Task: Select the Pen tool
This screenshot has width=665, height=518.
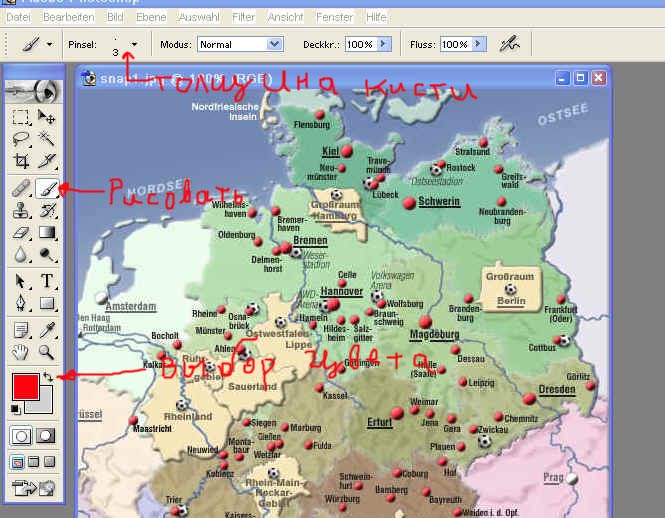Action: tap(20, 303)
